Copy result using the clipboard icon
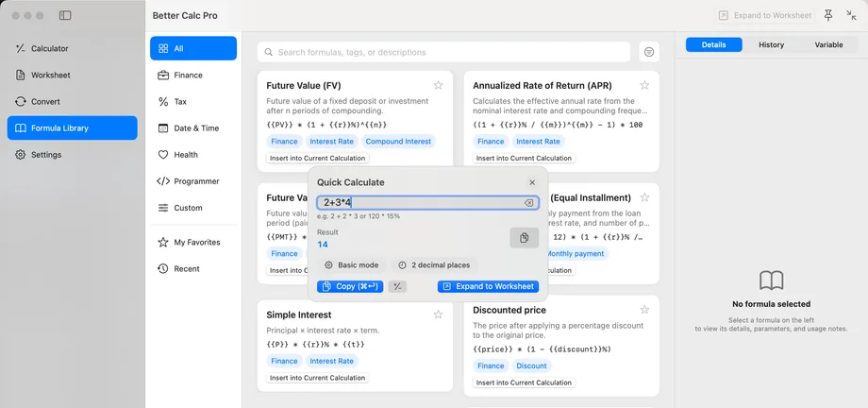 coord(524,238)
